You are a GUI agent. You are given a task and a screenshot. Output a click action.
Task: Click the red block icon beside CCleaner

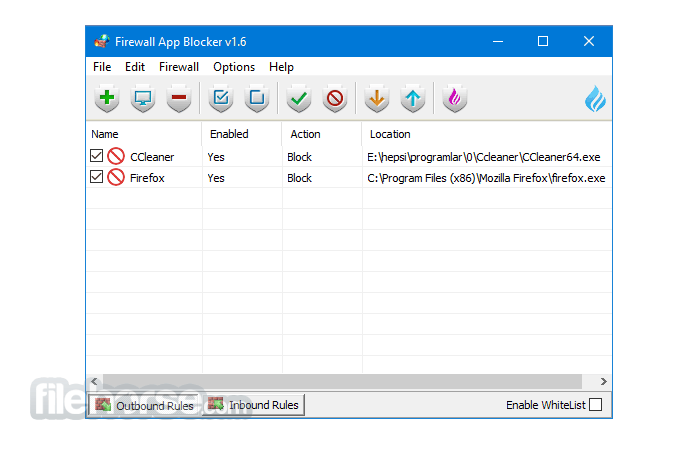pos(116,156)
